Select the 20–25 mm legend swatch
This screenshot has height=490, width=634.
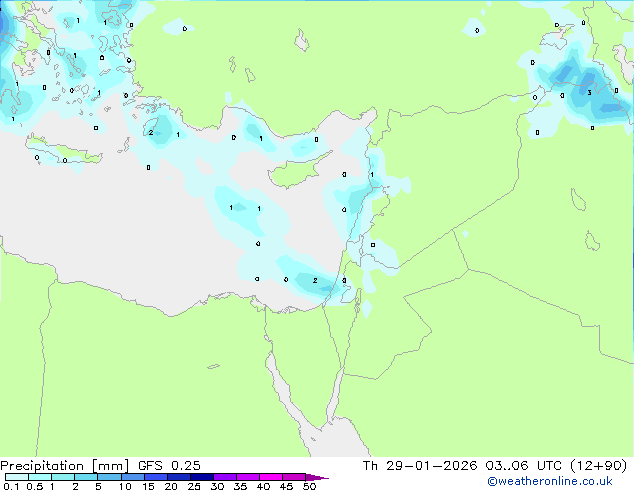pyautogui.click(x=179, y=477)
